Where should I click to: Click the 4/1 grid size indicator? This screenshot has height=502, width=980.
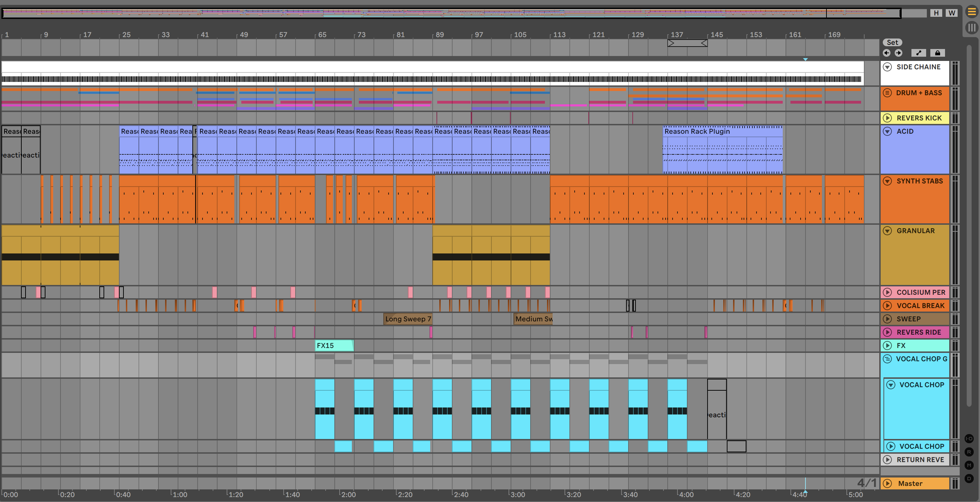tap(867, 483)
